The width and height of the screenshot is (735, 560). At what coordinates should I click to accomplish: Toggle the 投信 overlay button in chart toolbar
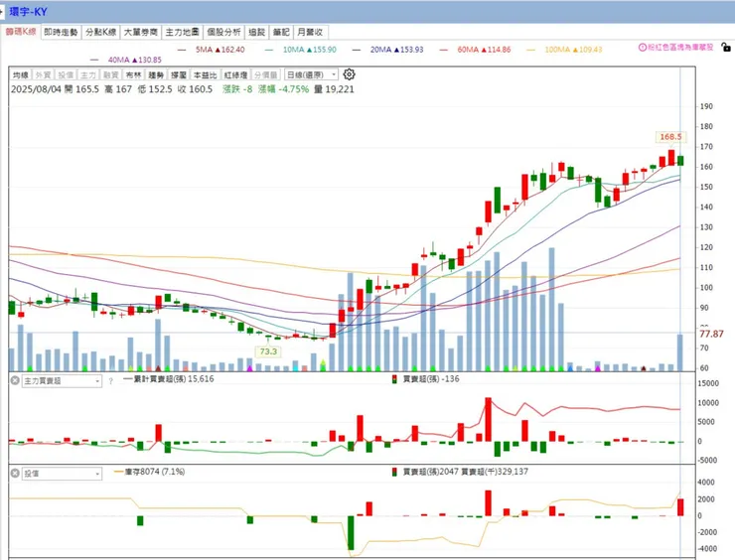point(66,75)
